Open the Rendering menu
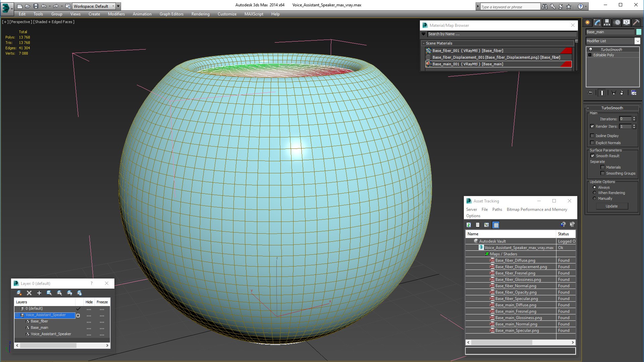The height and width of the screenshot is (362, 644). [200, 14]
